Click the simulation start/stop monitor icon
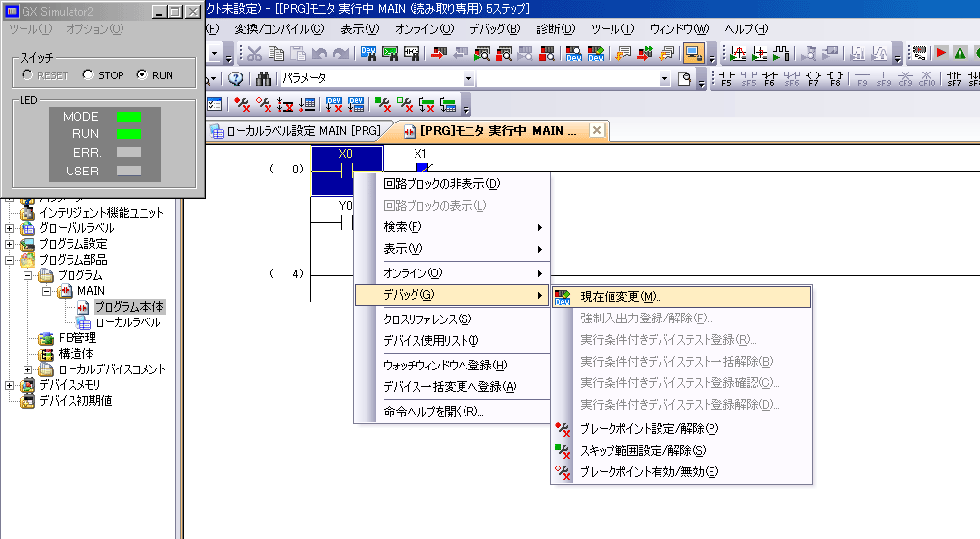This screenshot has height=539, width=980. 693,54
